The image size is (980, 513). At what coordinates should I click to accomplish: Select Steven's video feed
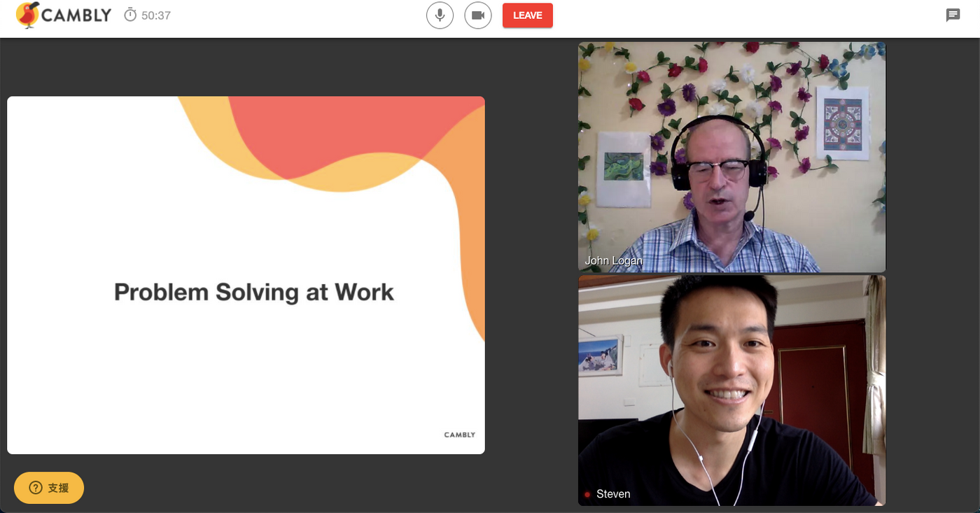(731, 391)
